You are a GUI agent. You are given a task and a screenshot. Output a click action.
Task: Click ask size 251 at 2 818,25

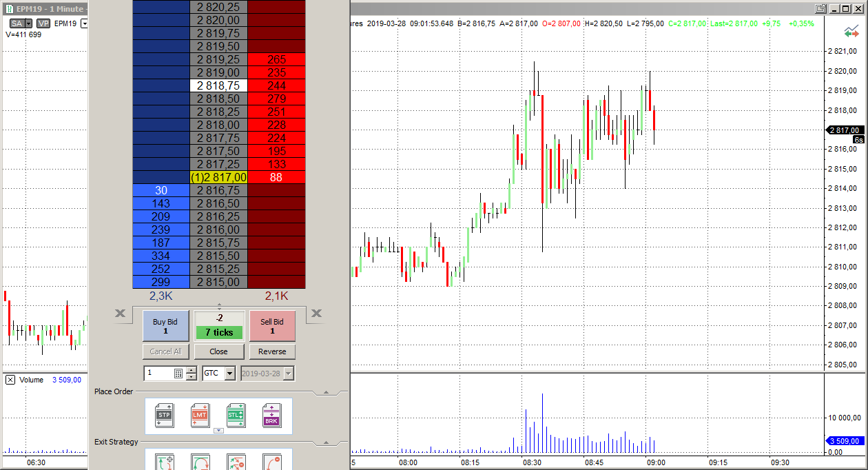tap(276, 112)
